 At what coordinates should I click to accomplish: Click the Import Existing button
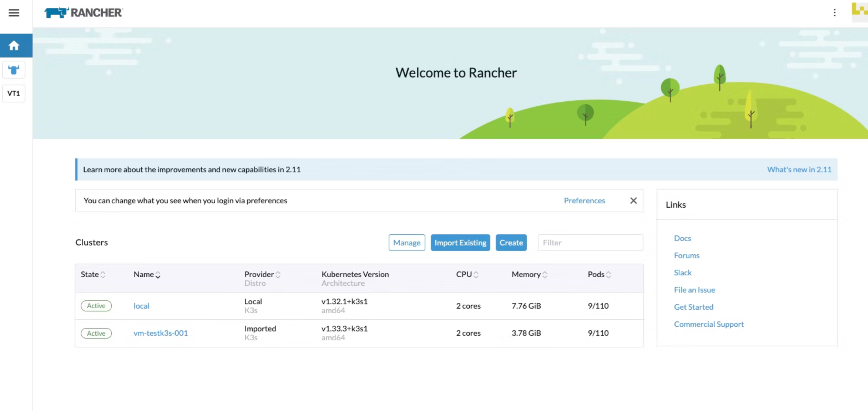pos(460,242)
